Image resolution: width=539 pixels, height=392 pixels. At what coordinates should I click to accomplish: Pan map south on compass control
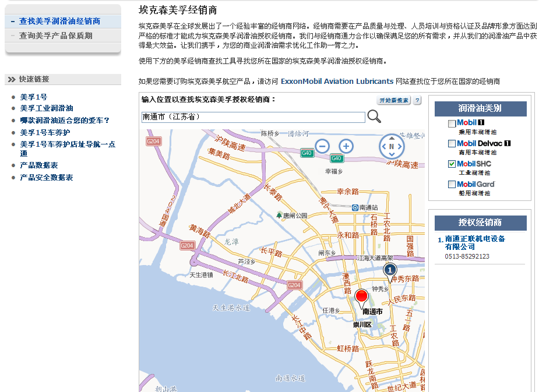[x=392, y=154]
